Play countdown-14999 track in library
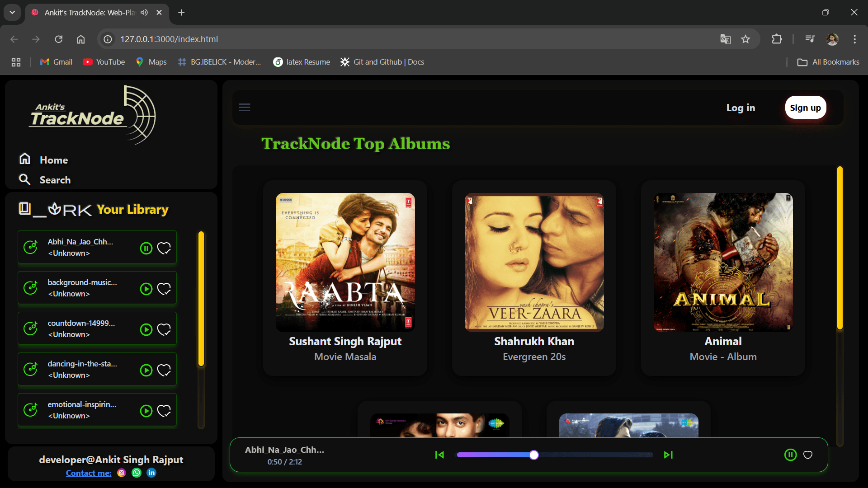The height and width of the screenshot is (488, 868). (x=146, y=329)
